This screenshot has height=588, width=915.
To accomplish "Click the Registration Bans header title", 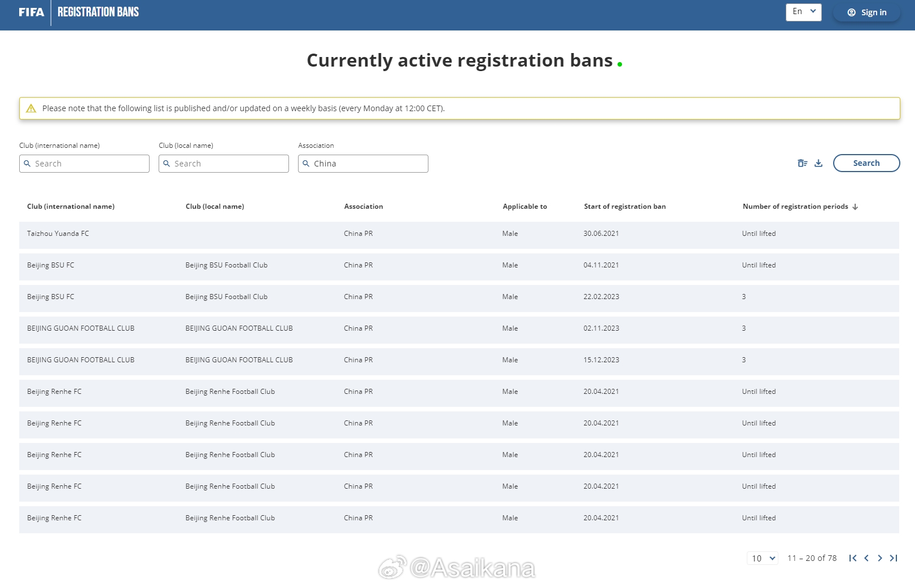I will 98,12.
